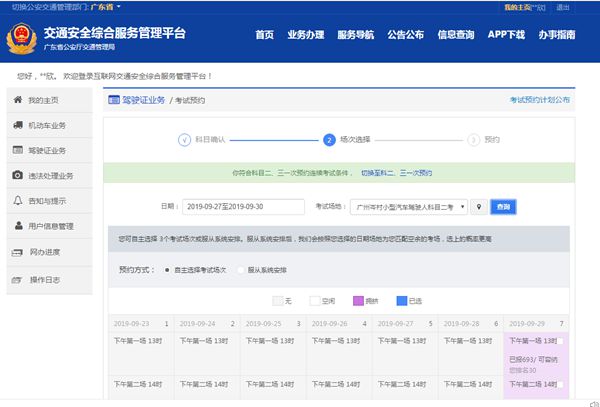Open 公告公布 in the top navigation

[406, 35]
